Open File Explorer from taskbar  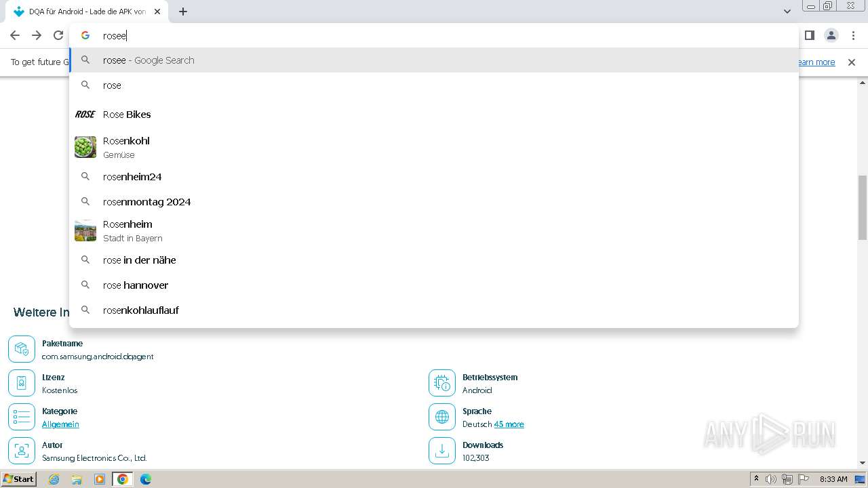coord(77,479)
